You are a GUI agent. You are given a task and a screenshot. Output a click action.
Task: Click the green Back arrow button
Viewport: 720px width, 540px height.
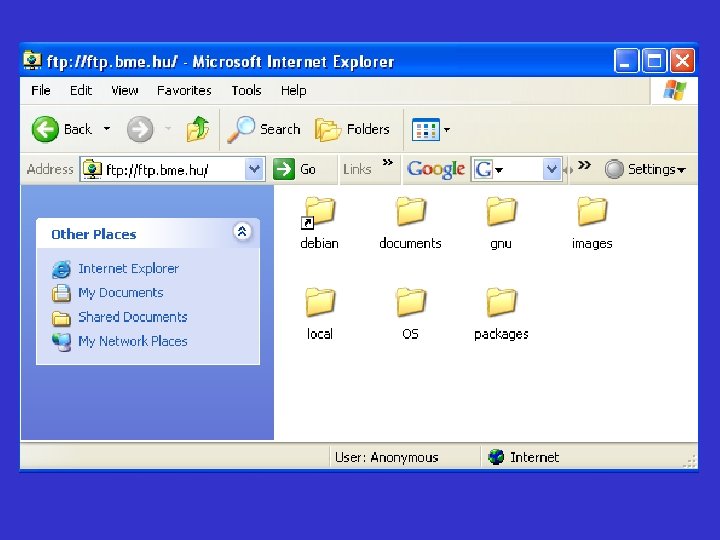[x=45, y=129]
